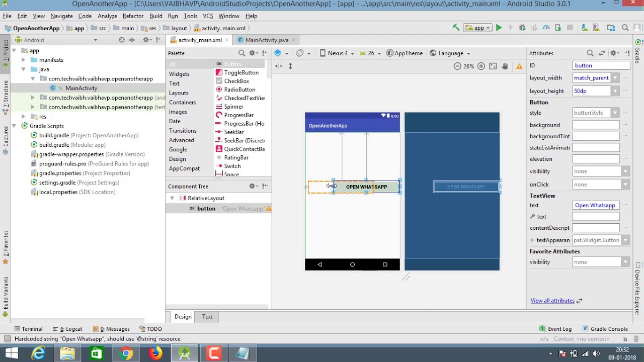Screen dimensions: 644x362
Task: Open the Attributes gear menu
Action: (x=614, y=53)
